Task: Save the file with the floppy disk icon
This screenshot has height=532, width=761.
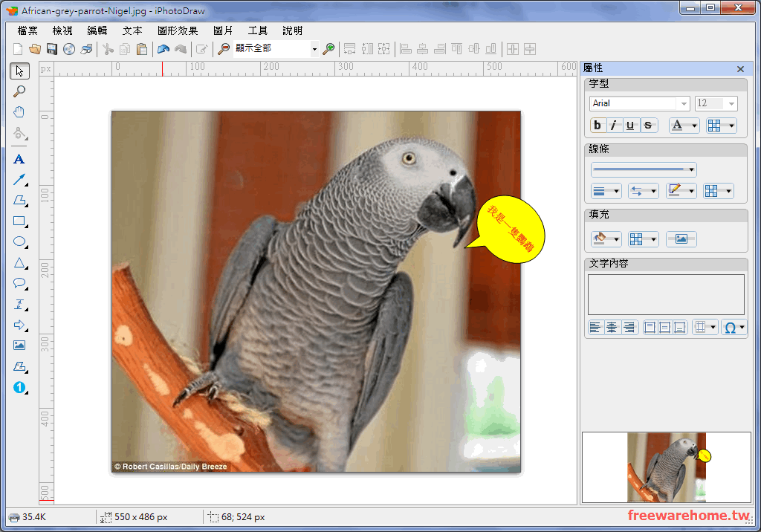Action: pos(52,49)
